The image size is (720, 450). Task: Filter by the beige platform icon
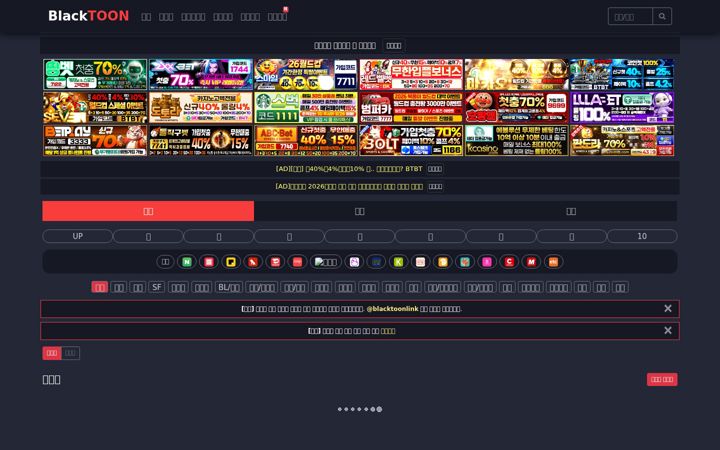(x=420, y=262)
